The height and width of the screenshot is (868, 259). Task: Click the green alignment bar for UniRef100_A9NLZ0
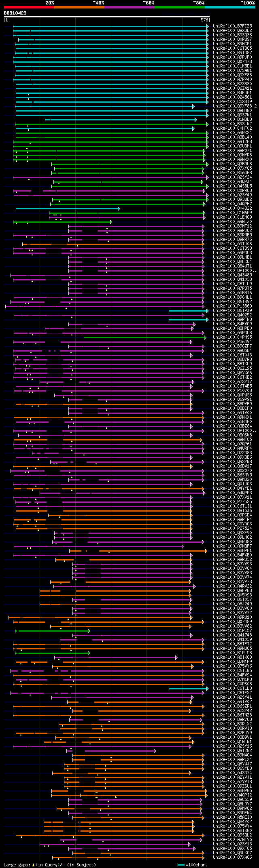coord(62,221)
